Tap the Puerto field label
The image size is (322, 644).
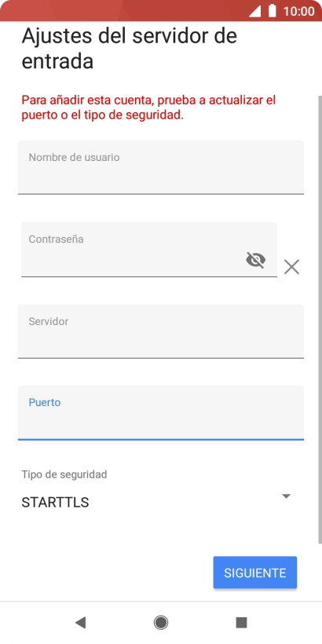(x=44, y=402)
